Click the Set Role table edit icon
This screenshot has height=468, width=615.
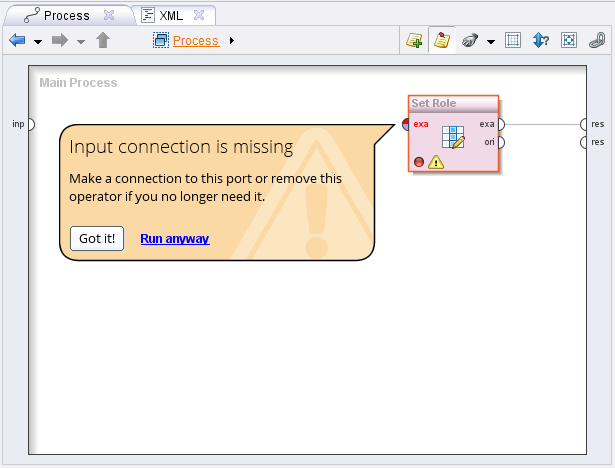[453, 137]
